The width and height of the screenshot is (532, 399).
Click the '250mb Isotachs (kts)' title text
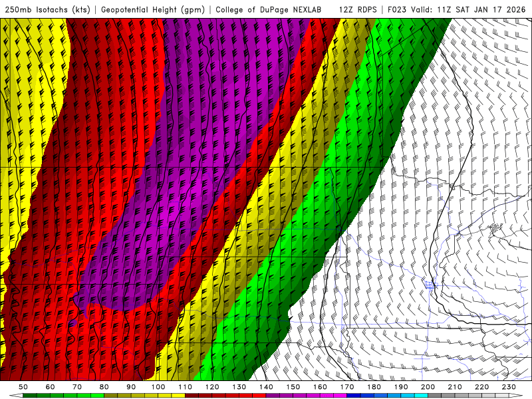[x=47, y=9]
